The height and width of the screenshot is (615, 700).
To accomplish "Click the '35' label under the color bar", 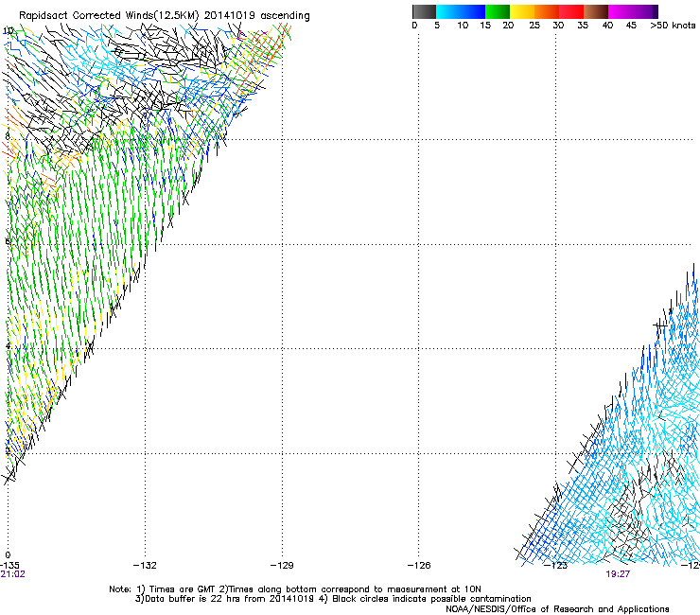I will [x=583, y=26].
